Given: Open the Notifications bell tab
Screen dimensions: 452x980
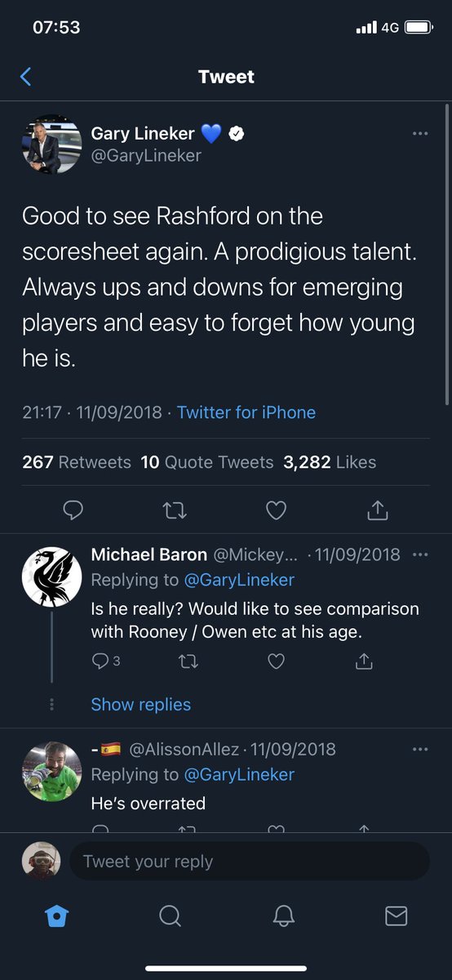Looking at the screenshot, I should tap(282, 916).
